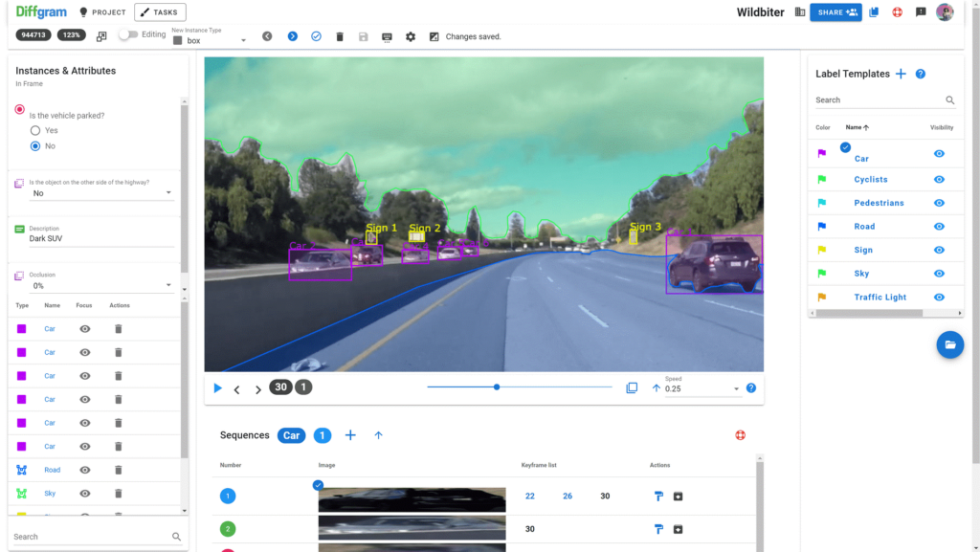Hide the Pedestrians label visibility

point(939,203)
